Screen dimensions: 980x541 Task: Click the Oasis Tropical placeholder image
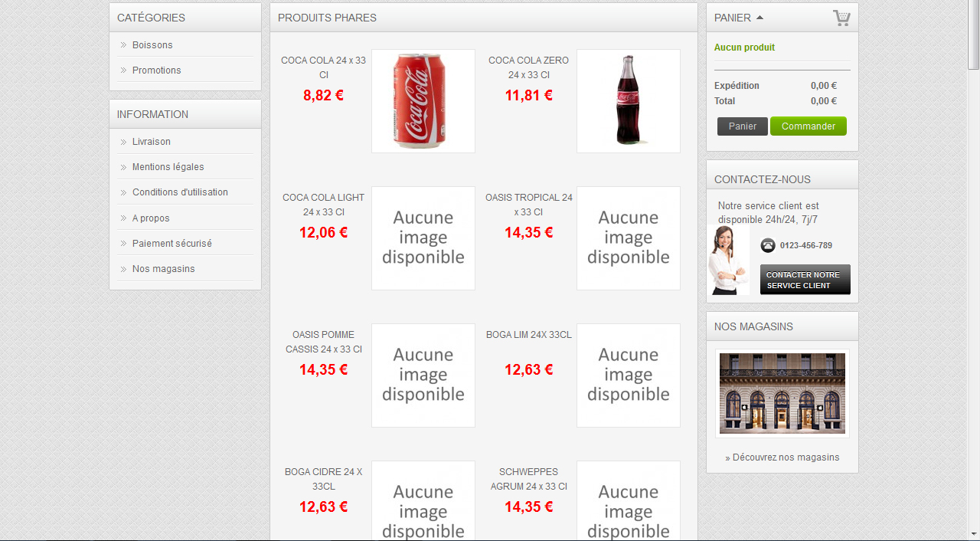(x=629, y=238)
